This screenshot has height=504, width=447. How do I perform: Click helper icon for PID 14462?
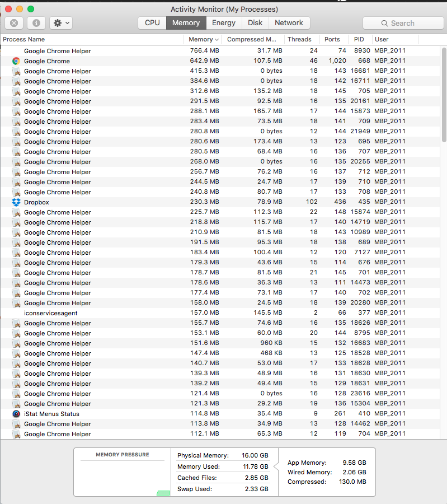(16, 424)
